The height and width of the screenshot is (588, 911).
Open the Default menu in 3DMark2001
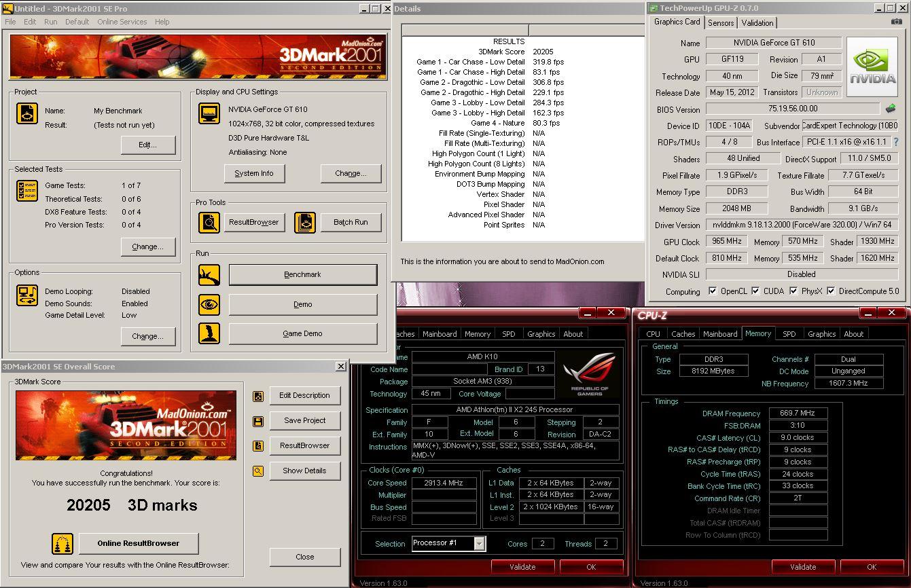(77, 22)
